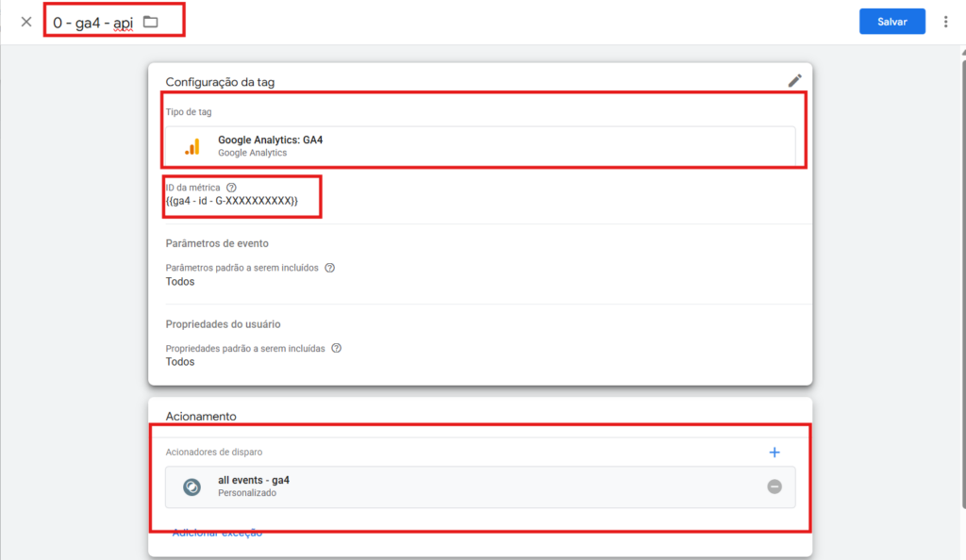Click the Salvar button
This screenshot has width=966, height=560.
pos(892,22)
